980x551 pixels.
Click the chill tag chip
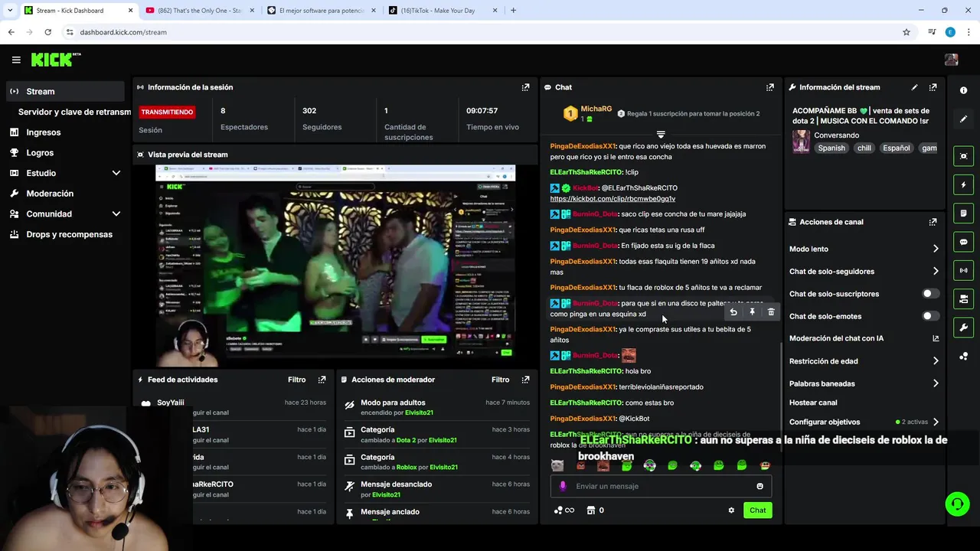864,148
